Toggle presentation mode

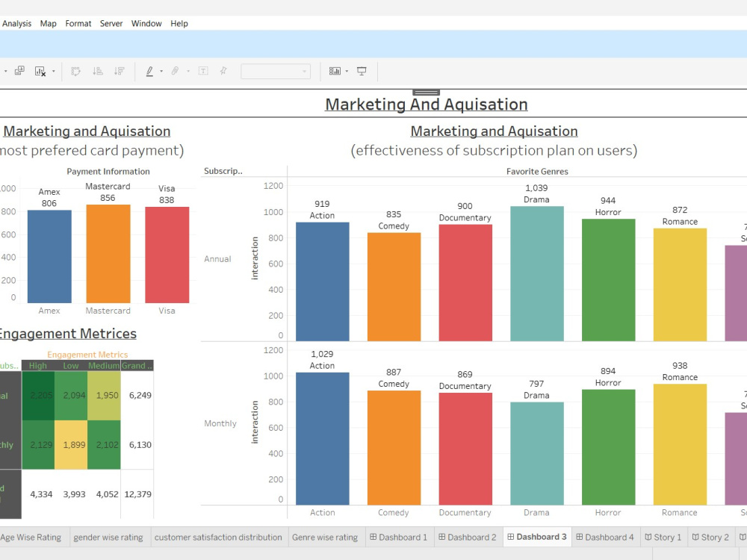[361, 70]
